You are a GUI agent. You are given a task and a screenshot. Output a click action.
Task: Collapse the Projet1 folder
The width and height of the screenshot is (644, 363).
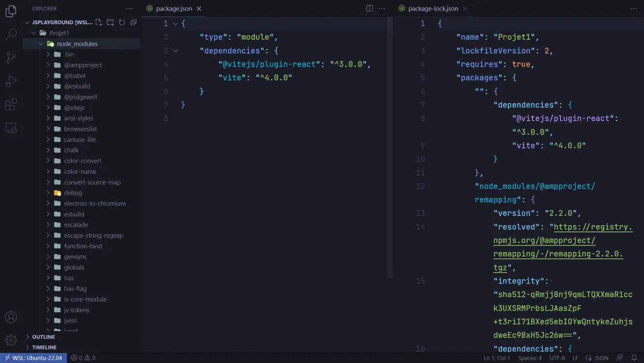point(34,33)
